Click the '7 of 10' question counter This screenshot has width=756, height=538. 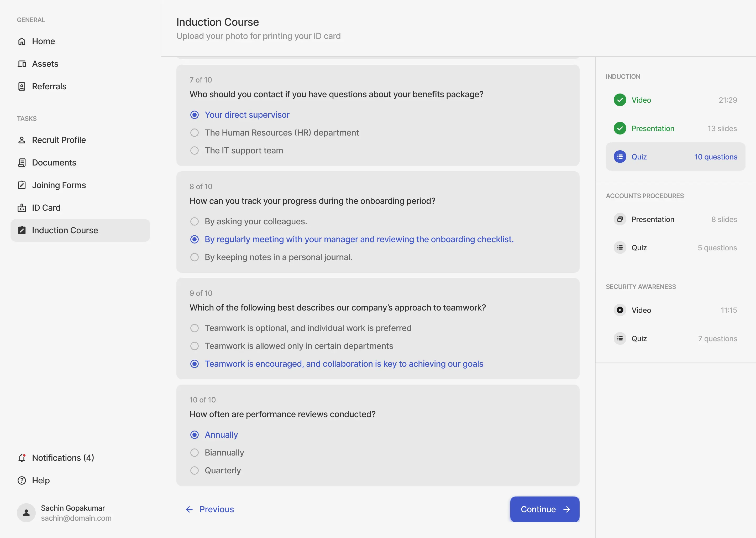201,80
